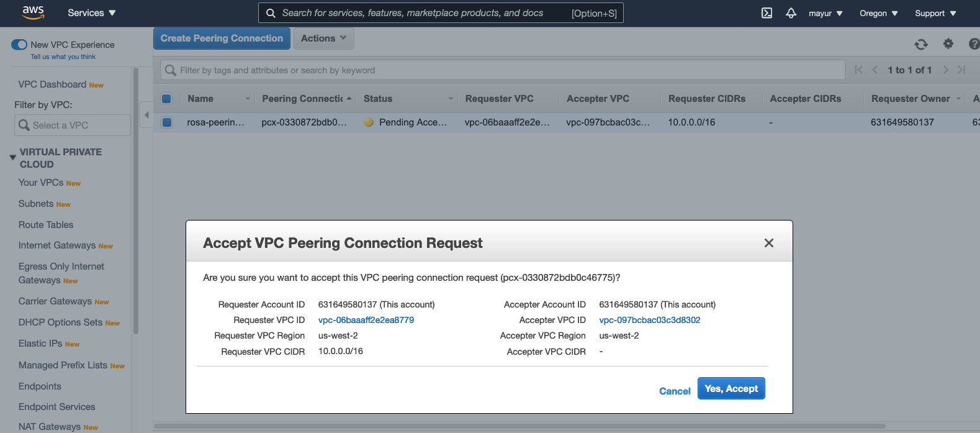Open the Services menu
The image size is (980, 433).
tap(91, 13)
